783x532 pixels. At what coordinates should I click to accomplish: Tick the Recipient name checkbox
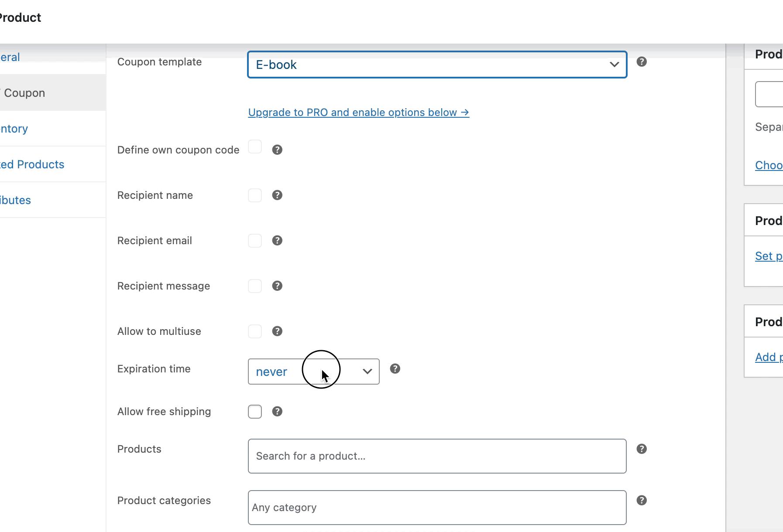[x=255, y=195]
